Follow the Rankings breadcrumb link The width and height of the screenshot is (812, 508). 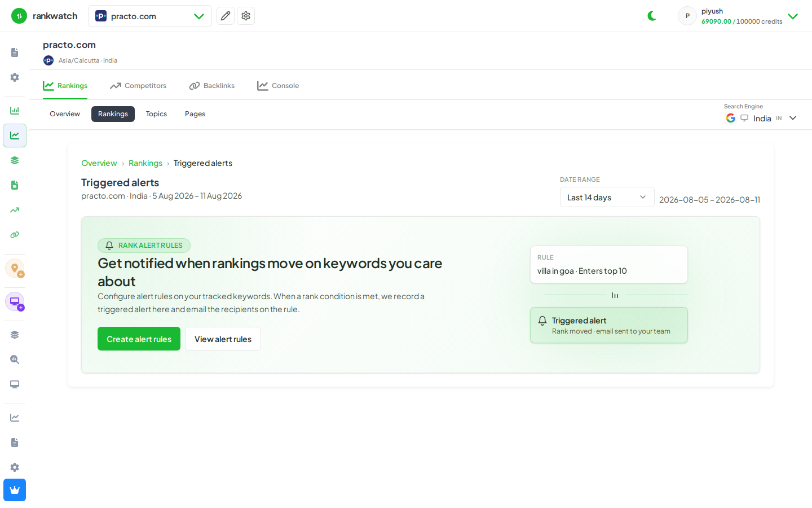pos(145,163)
